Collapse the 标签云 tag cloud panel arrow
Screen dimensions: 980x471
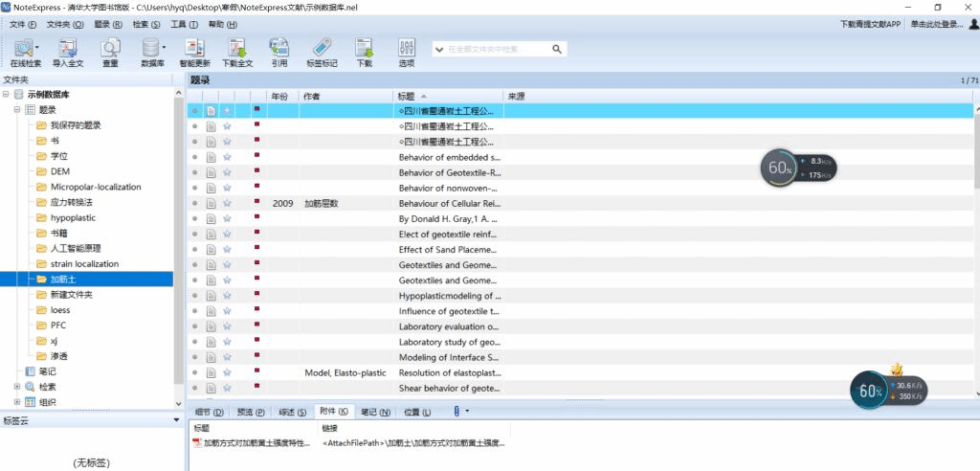176,420
